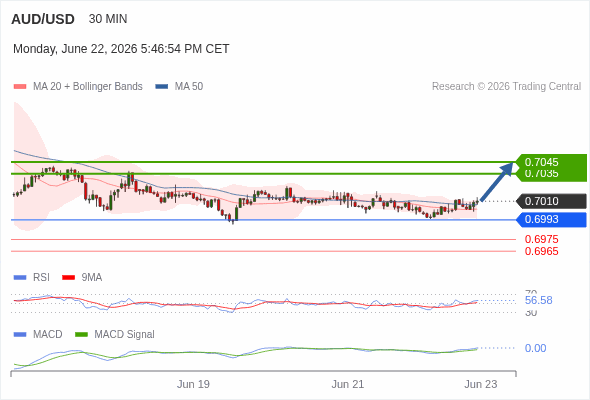This screenshot has width=590, height=400.
Task: Click the Jun 19 date axis marker
Action: pyautogui.click(x=193, y=384)
